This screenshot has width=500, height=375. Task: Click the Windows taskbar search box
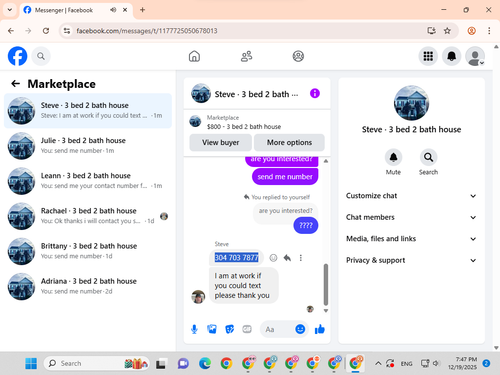[97, 363]
